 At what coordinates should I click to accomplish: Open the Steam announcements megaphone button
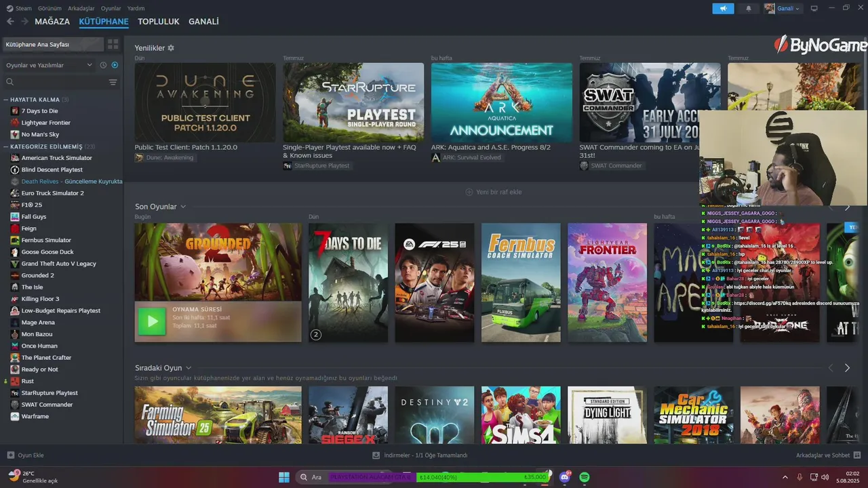tap(723, 8)
